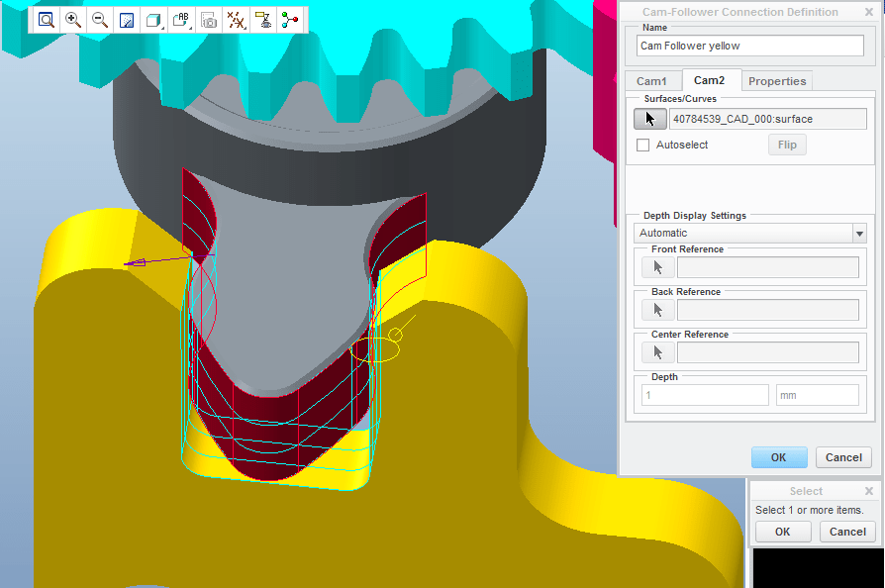Toggle the datum display icon
This screenshot has width=885, height=588.
click(x=234, y=18)
